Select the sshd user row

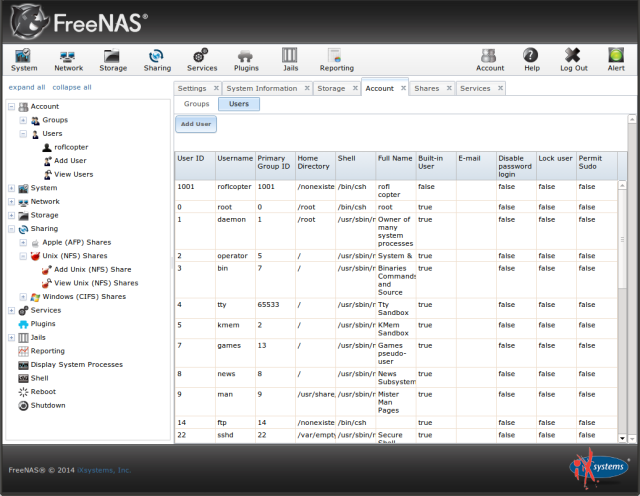[396, 436]
